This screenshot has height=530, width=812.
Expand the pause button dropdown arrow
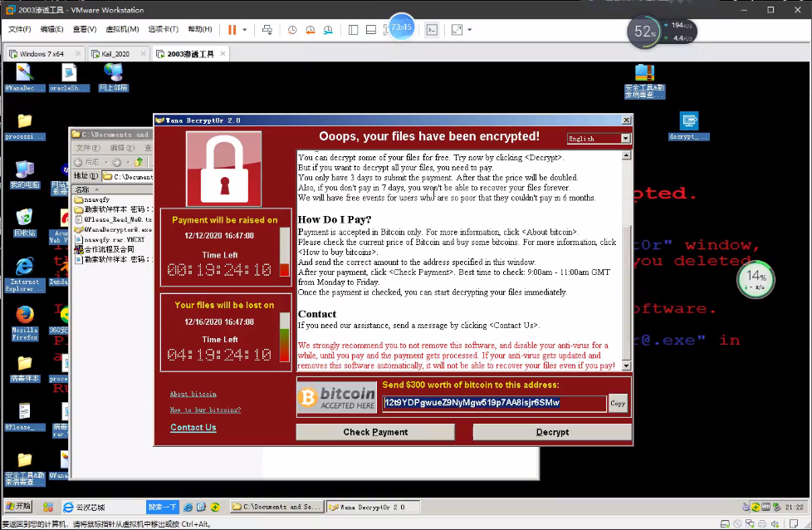[245, 30]
